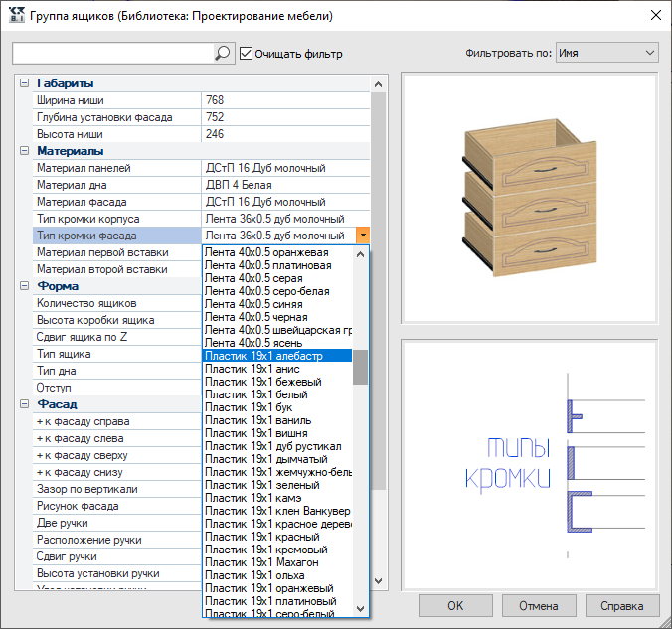This screenshot has width=672, height=629.
Task: Click the OK button
Action: [455, 605]
